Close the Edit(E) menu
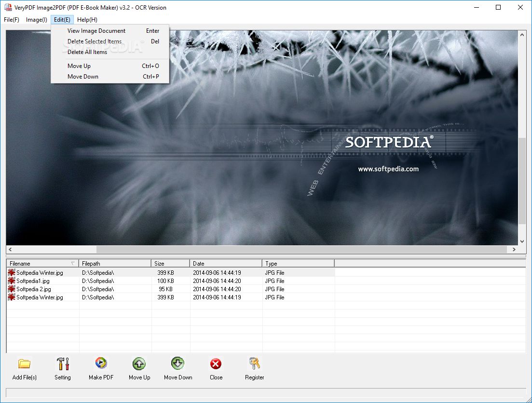This screenshot has height=403, width=532. [62, 20]
